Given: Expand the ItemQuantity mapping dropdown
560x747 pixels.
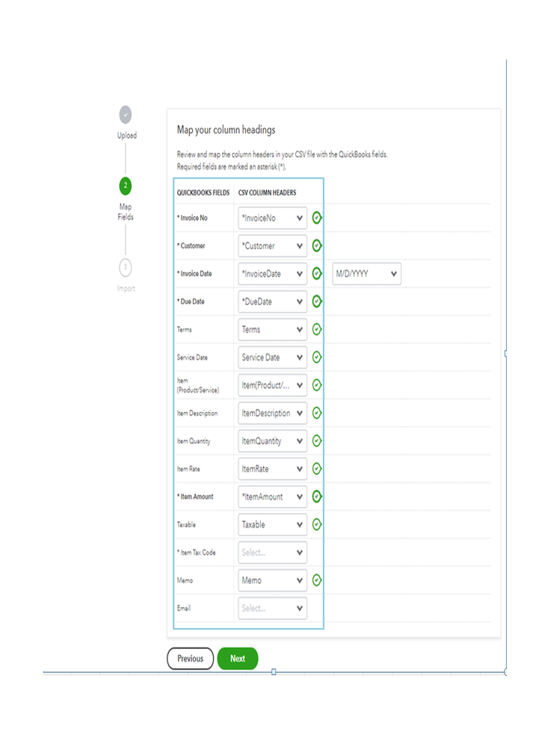Looking at the screenshot, I should (x=272, y=441).
